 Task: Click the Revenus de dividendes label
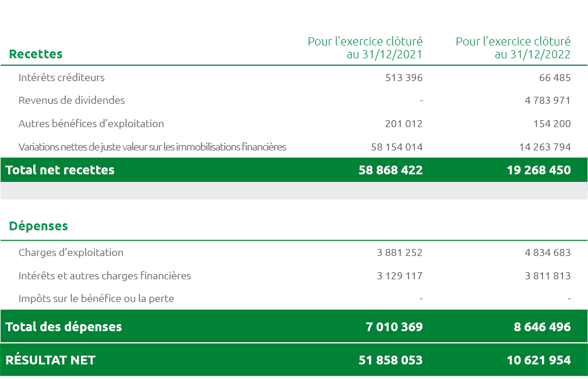(x=72, y=100)
